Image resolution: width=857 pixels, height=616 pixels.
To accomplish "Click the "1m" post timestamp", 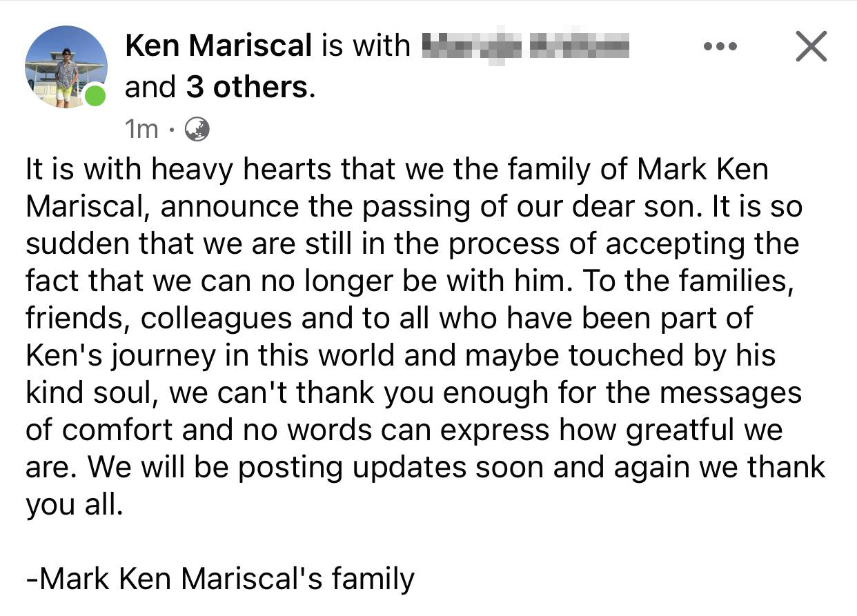I will coord(141,129).
